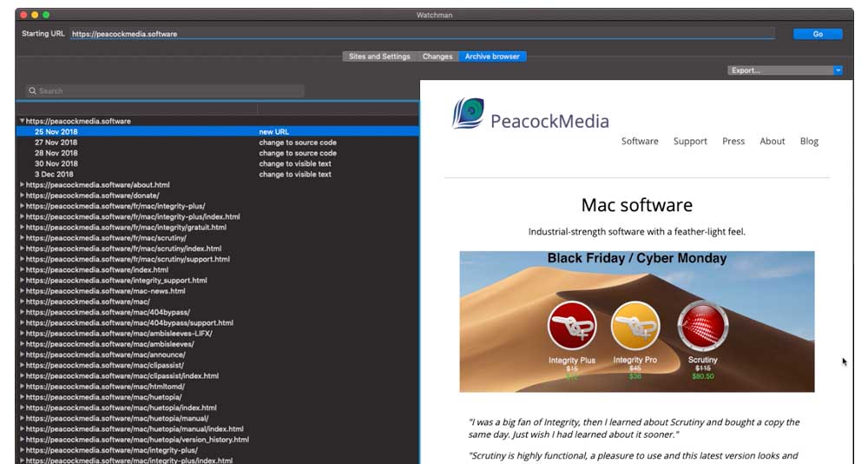Click the Starting URL input field
The image size is (868, 464).
[x=422, y=34]
